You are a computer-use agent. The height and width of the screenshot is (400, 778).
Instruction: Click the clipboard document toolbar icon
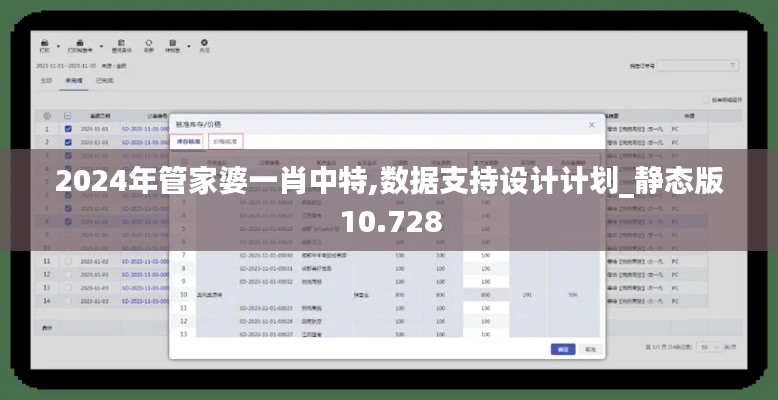172,43
